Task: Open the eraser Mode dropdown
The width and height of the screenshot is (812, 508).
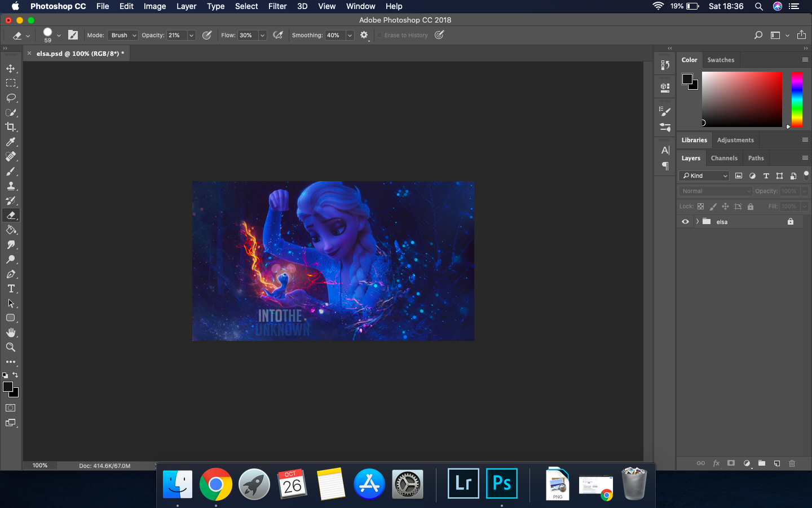Action: point(123,35)
